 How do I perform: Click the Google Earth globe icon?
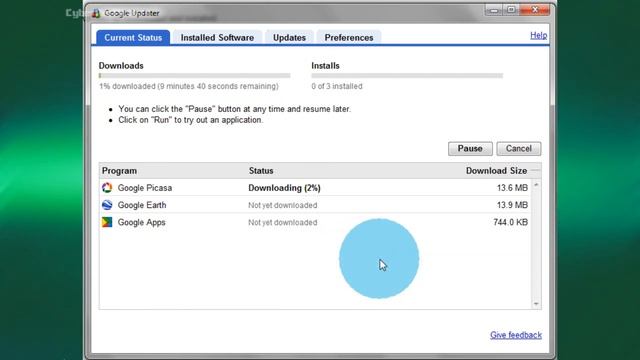tap(107, 205)
